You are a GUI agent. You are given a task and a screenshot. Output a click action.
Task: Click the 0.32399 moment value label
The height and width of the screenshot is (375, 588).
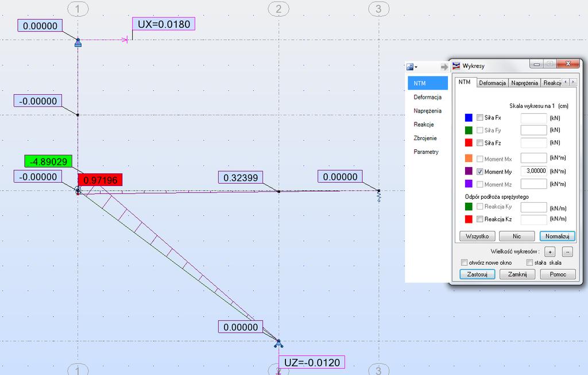coord(241,177)
